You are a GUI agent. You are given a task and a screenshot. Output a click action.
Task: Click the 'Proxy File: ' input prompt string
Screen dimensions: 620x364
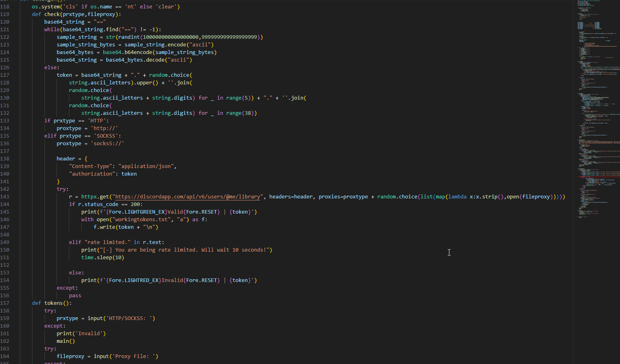coord(135,356)
